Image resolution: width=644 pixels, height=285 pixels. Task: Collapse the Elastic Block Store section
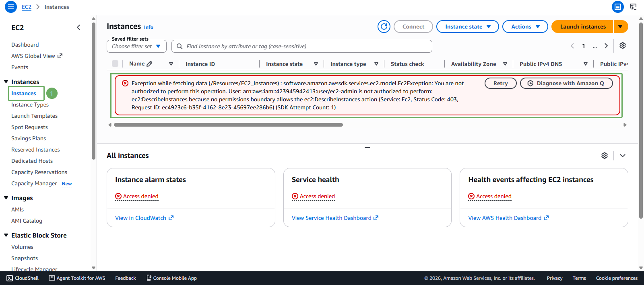[6, 235]
